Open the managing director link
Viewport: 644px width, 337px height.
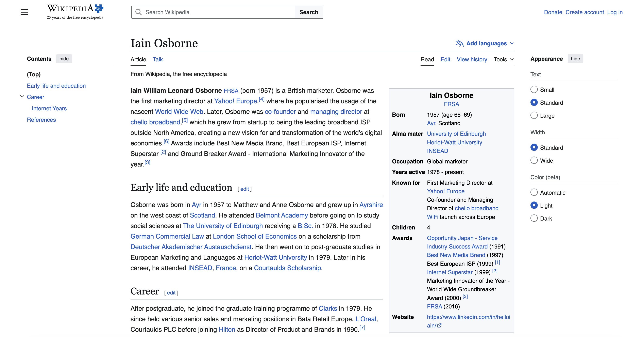(336, 112)
